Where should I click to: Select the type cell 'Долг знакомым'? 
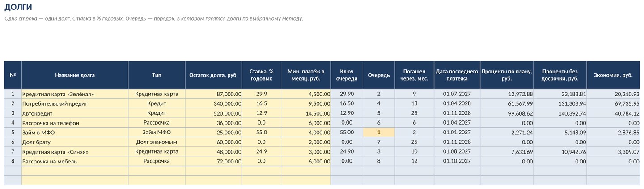point(157,142)
